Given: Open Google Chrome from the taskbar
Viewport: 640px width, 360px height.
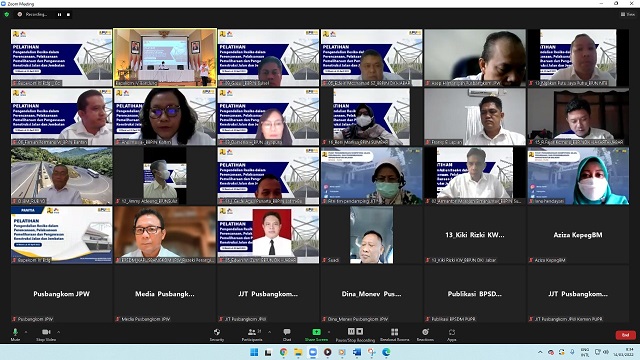Looking at the screenshot, I should point(283,352).
